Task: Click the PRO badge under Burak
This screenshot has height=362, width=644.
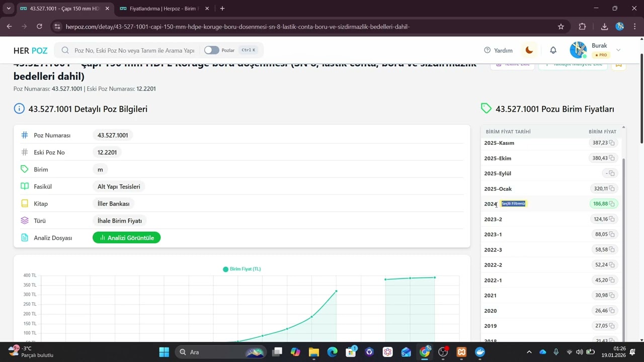Action: click(601, 55)
